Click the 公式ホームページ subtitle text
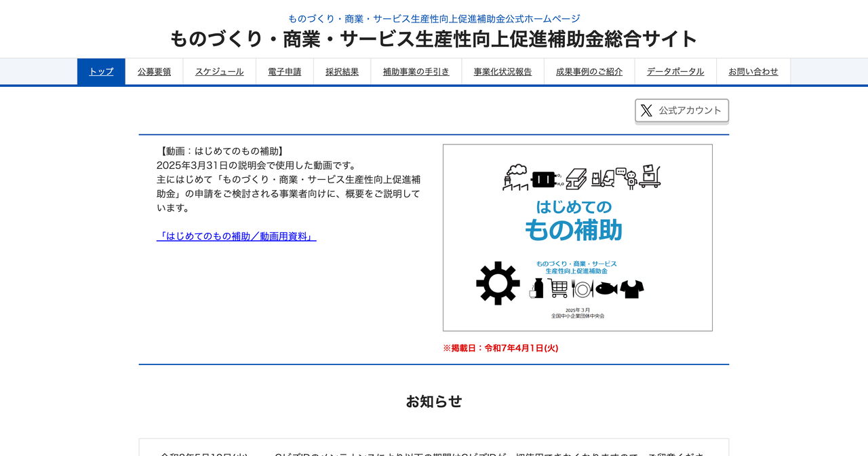 point(434,18)
